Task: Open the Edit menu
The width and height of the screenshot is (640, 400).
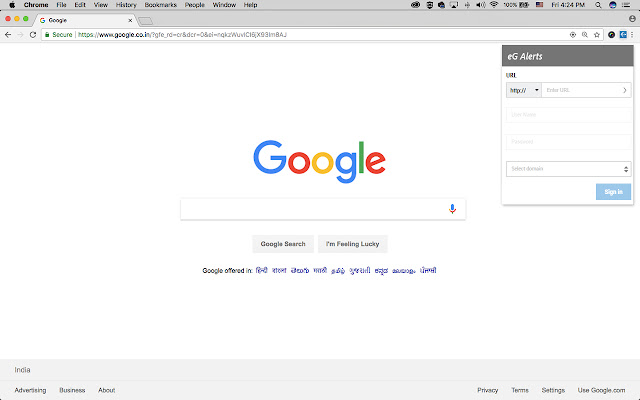Action: coord(80,5)
